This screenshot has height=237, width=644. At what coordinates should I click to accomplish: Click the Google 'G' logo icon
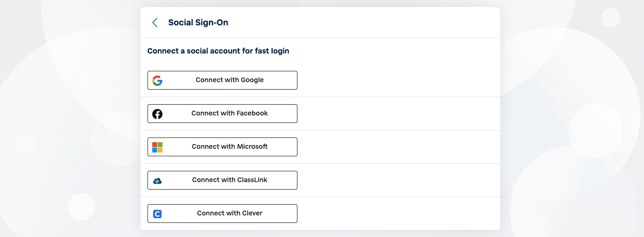157,80
